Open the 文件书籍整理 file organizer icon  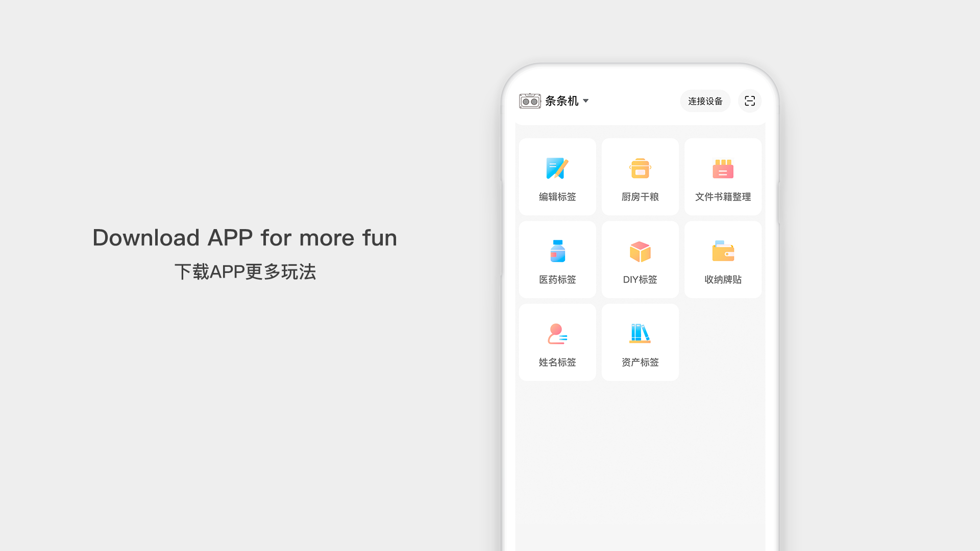(723, 168)
